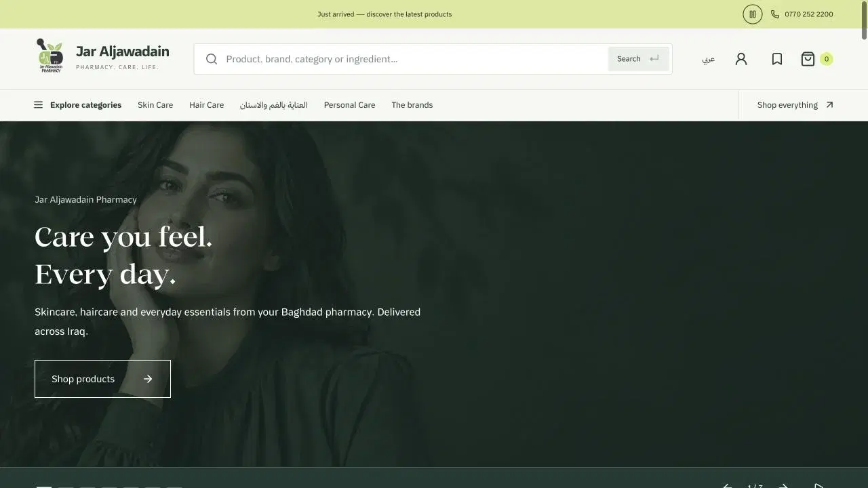
Task: Expand the Explore categories menu
Action: pyautogui.click(x=78, y=105)
